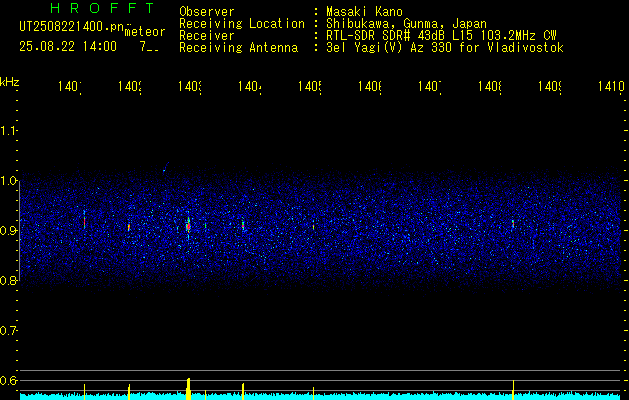Click the 1.1 frequency axis label

(x=8, y=130)
